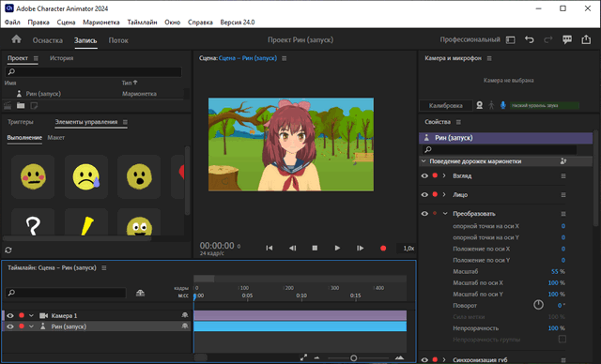This screenshot has height=364, width=601.
Task: Collapse the Камера 1 track chevron
Action: (x=31, y=316)
